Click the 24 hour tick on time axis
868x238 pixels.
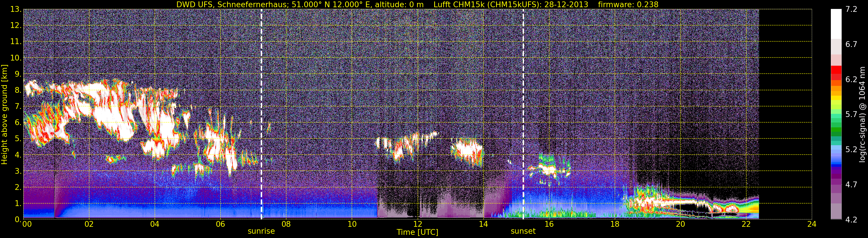[812, 224]
